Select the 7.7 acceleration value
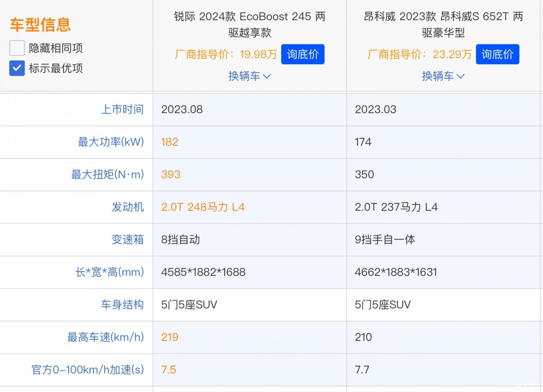The width and height of the screenshot is (543, 392). click(x=362, y=370)
